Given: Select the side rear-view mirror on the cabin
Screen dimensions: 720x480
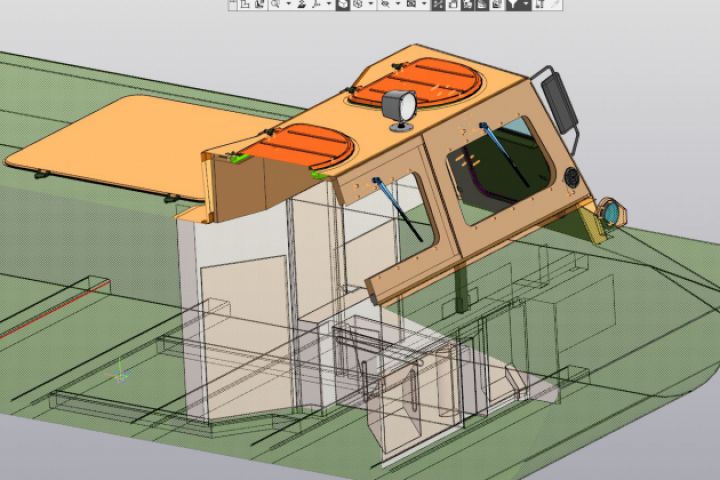Looking at the screenshot, I should (x=559, y=103).
